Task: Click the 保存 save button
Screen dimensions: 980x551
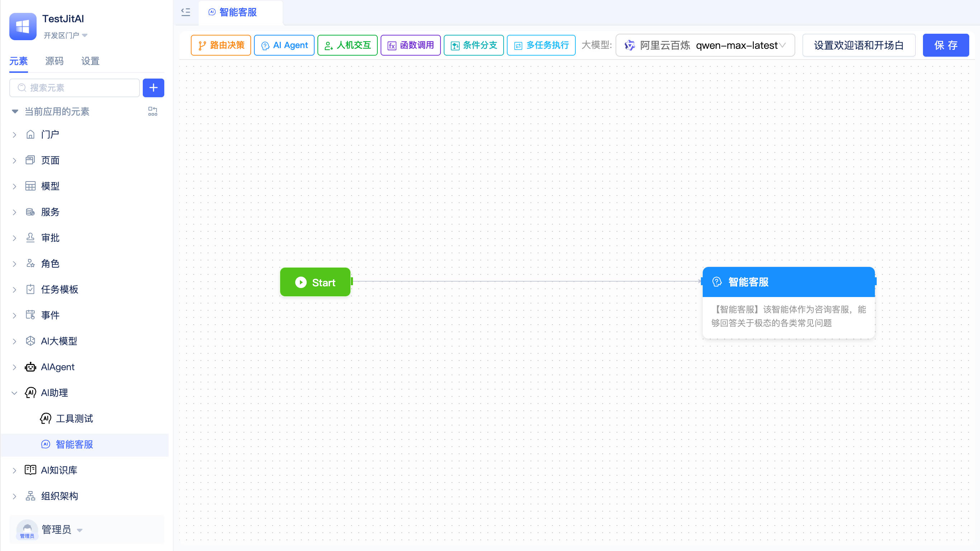Action: (x=946, y=45)
